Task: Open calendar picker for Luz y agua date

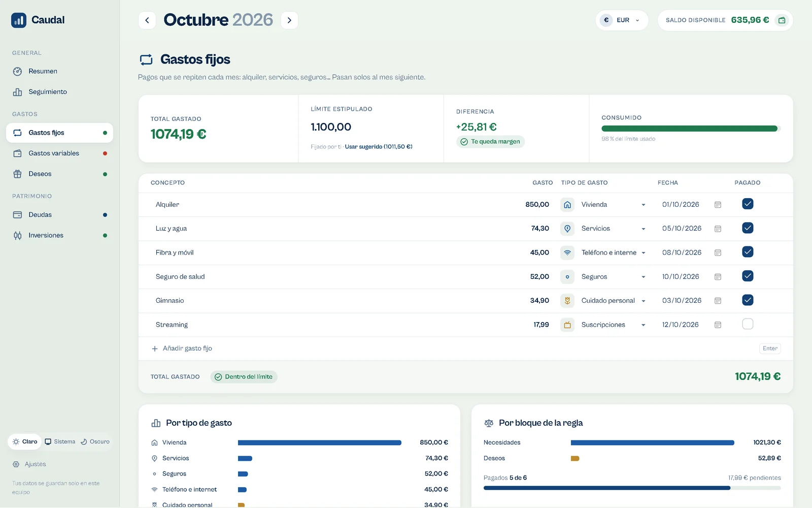Action: pos(718,229)
